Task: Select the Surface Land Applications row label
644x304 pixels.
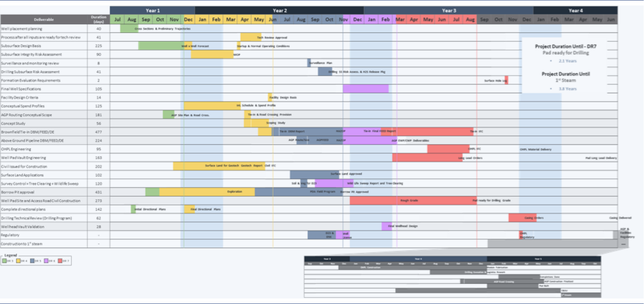Action: pyautogui.click(x=22, y=175)
